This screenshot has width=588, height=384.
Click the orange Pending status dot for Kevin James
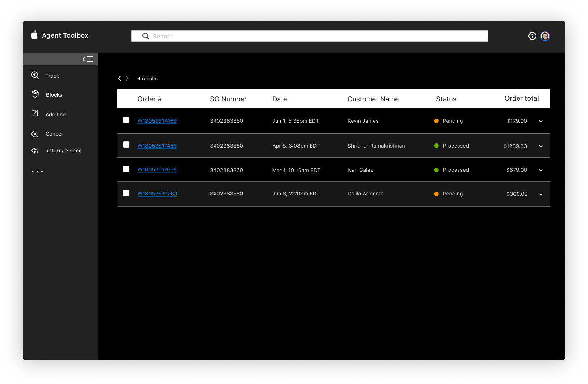[436, 121]
